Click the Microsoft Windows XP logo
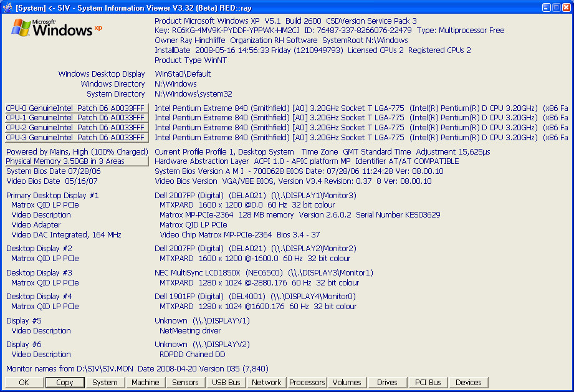This screenshot has width=574, height=392. 57,28
